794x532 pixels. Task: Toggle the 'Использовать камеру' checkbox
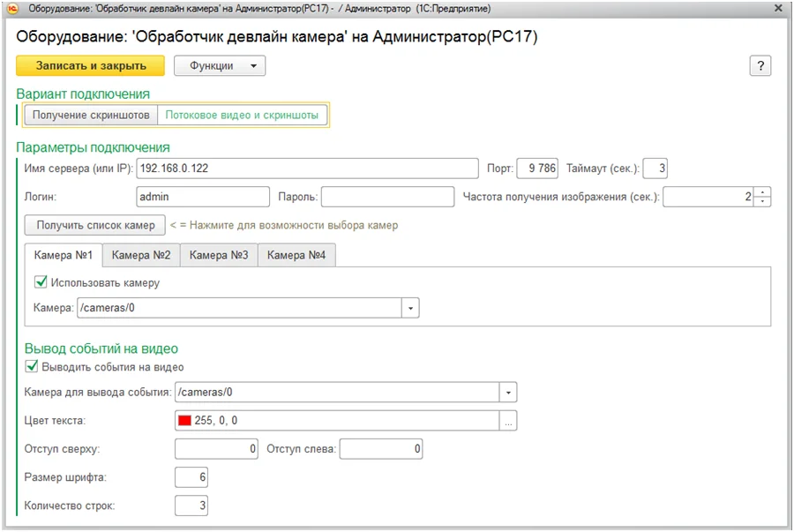[x=40, y=283]
